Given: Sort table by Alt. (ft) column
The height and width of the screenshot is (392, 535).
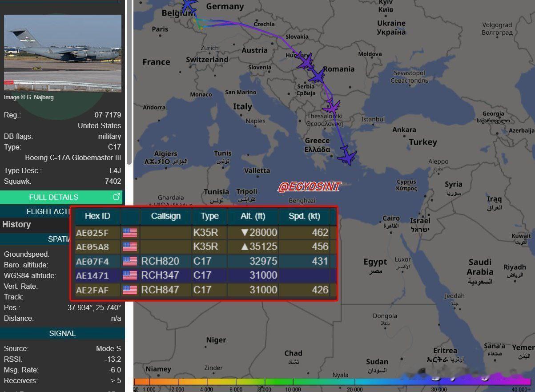Looking at the screenshot, I should [x=253, y=216].
